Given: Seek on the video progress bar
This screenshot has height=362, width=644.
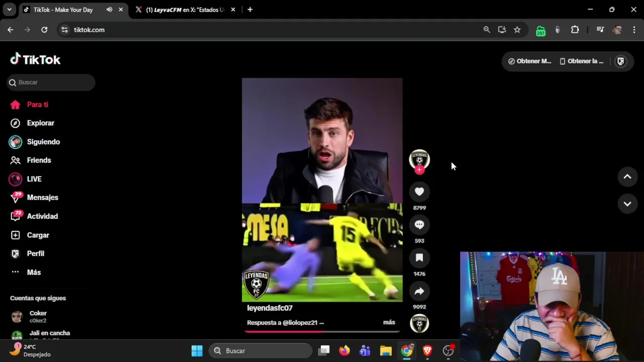Looking at the screenshot, I should 322,331.
